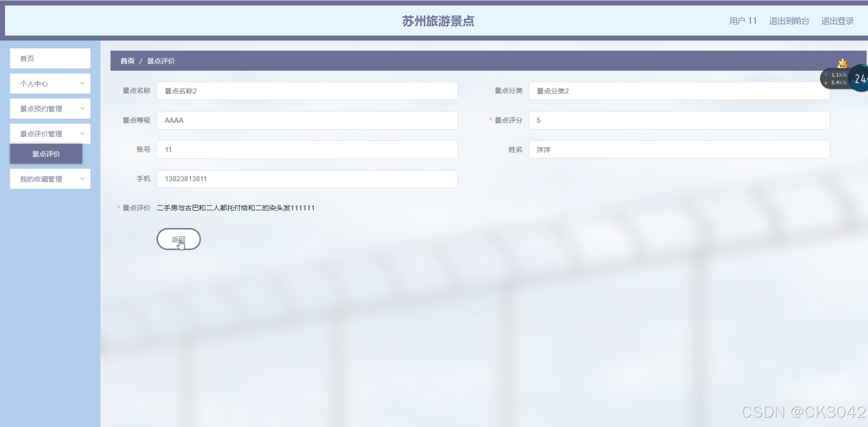Click the 苏州旅游景点 site title
The height and width of the screenshot is (427, 868).
tap(438, 21)
